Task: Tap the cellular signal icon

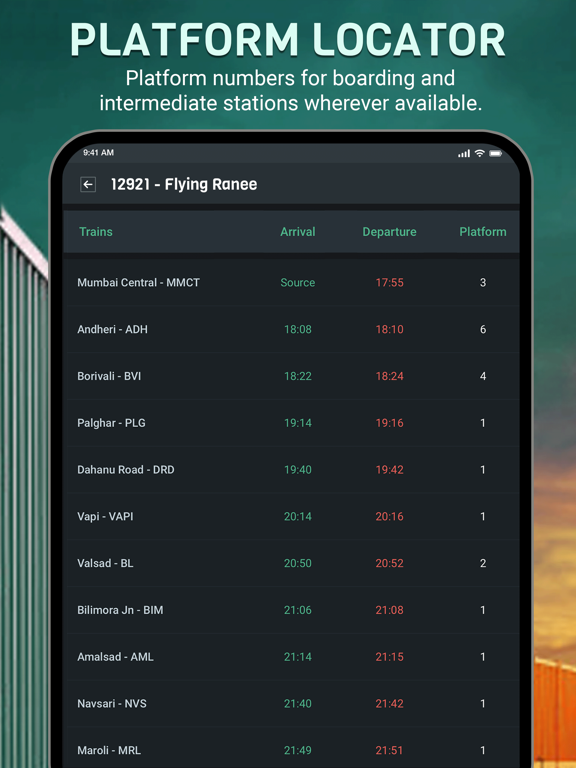Action: [x=464, y=153]
